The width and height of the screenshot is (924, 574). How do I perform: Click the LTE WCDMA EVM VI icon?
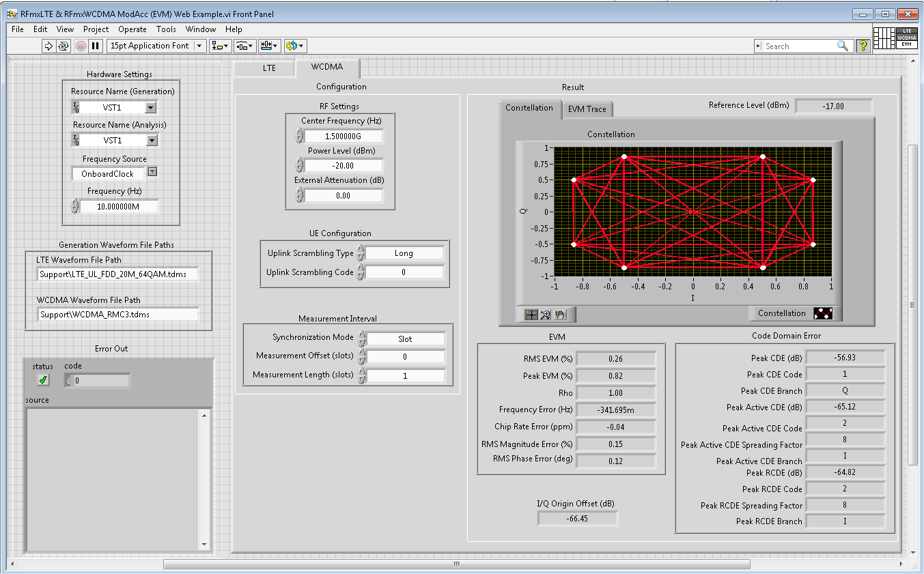(x=906, y=38)
